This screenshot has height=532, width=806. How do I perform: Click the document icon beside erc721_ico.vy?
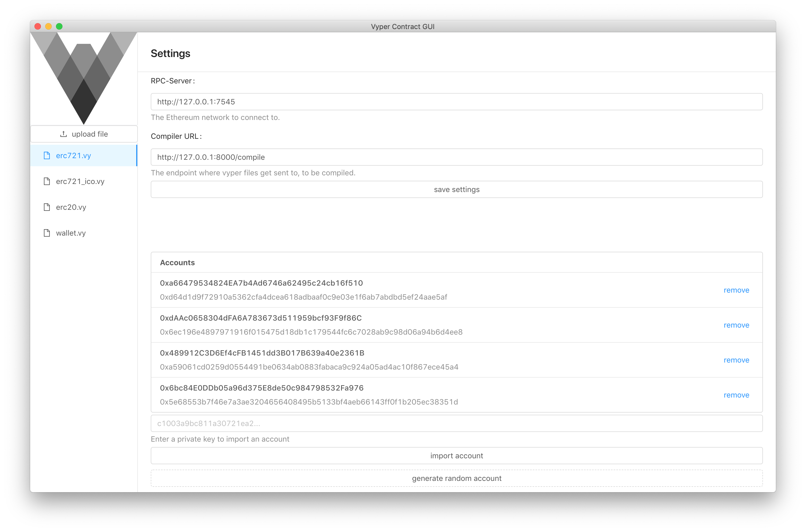click(x=47, y=181)
